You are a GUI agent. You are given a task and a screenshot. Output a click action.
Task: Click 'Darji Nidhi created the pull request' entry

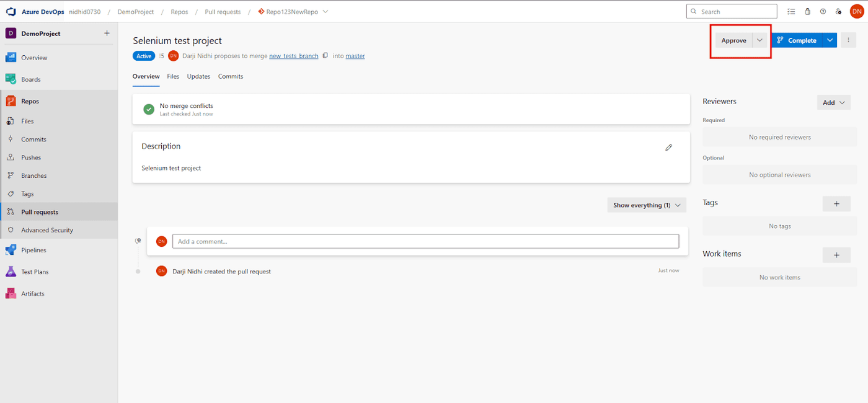click(x=222, y=272)
